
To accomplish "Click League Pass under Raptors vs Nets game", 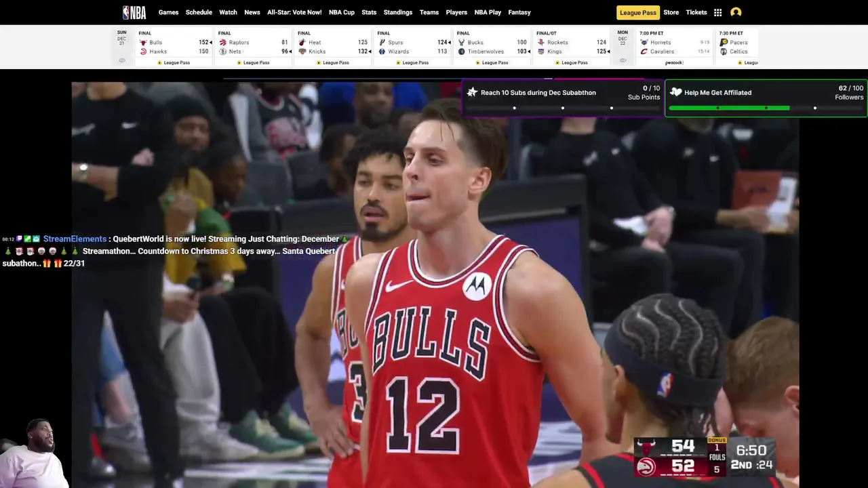I will click(x=253, y=62).
